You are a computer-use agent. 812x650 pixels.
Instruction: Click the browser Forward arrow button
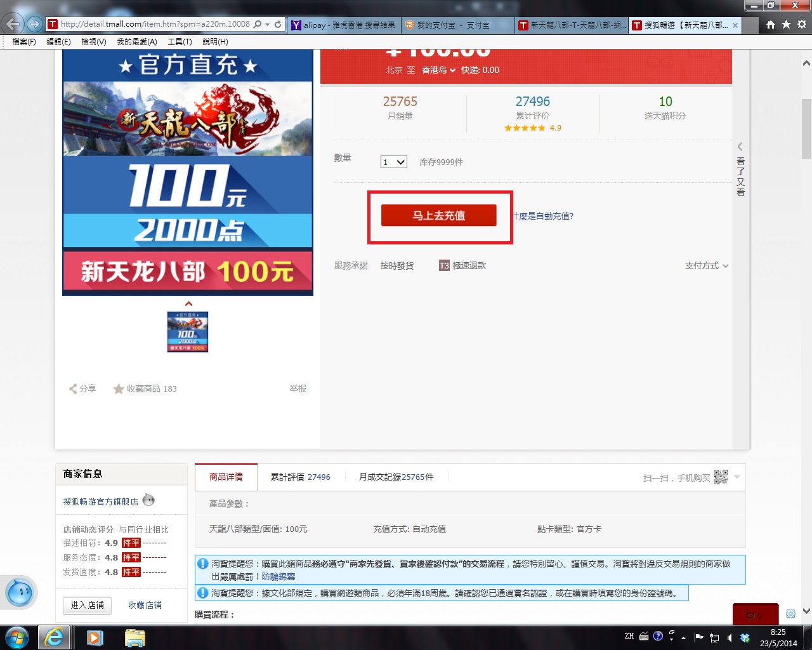pyautogui.click(x=35, y=24)
